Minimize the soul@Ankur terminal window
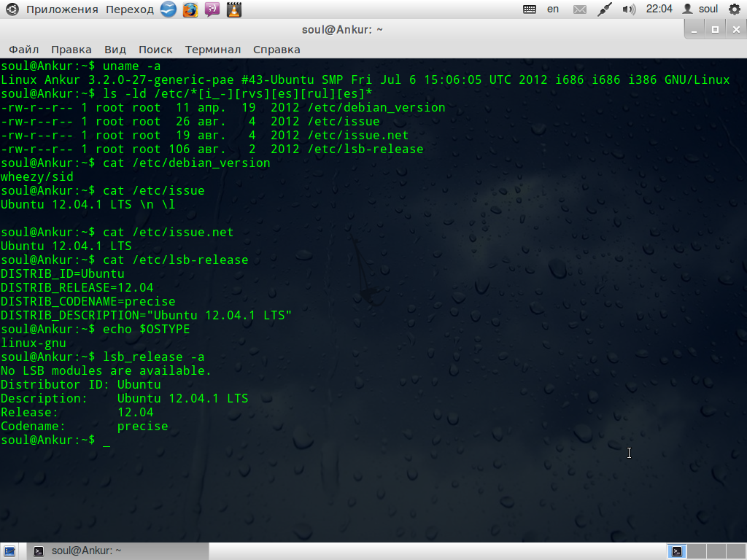 click(694, 30)
